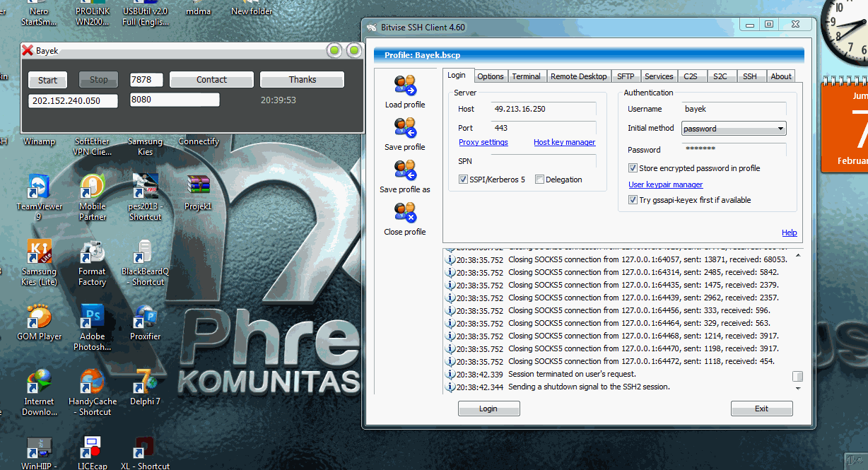Open BlackBeardQ shortcut icon
The image size is (868, 470).
pyautogui.click(x=145, y=252)
